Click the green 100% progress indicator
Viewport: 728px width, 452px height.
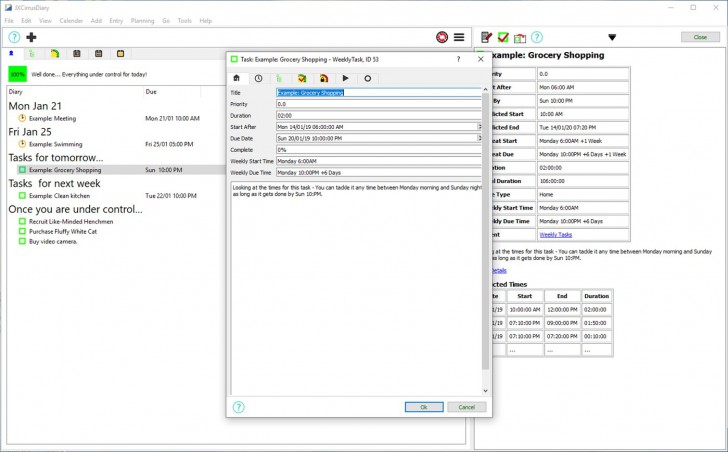point(17,74)
